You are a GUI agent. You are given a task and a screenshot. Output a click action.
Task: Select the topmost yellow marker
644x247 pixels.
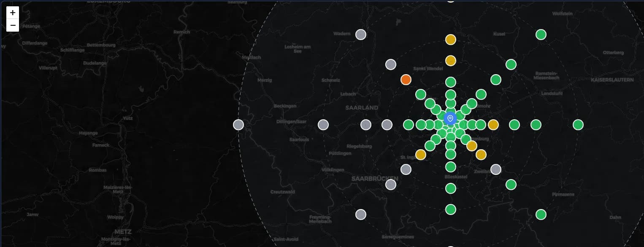[x=451, y=40]
